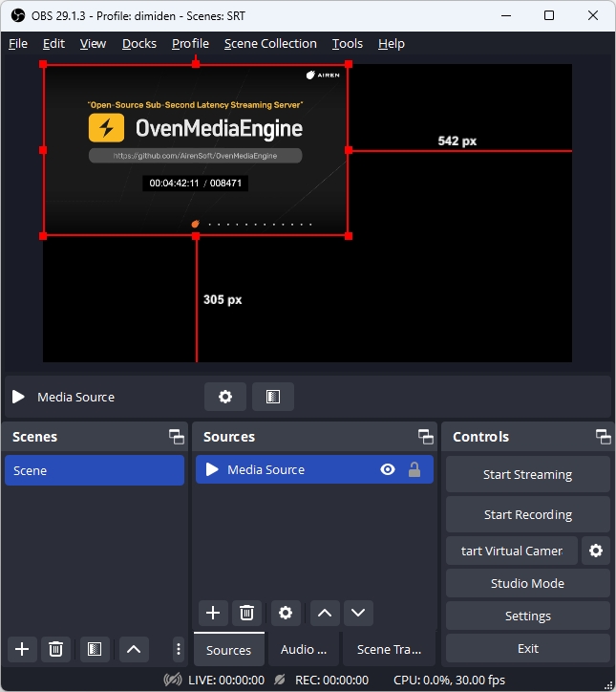Screen dimensions: 616x692
Task: Click Start Streaming button
Action: click(528, 474)
